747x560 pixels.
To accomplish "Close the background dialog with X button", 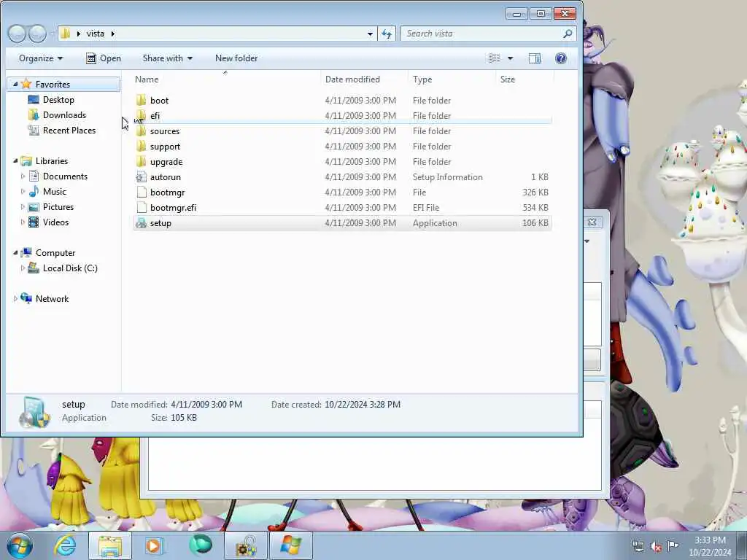I will [592, 222].
